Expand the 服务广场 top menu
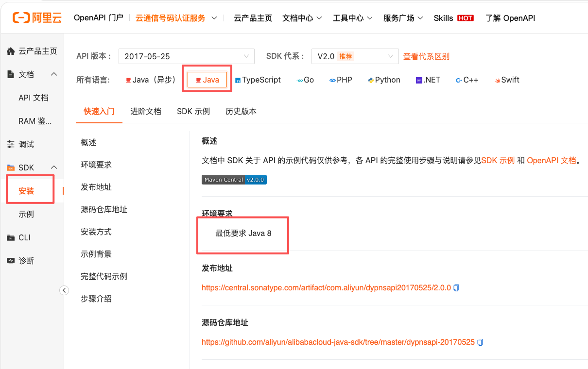The image size is (588, 369). point(403,18)
